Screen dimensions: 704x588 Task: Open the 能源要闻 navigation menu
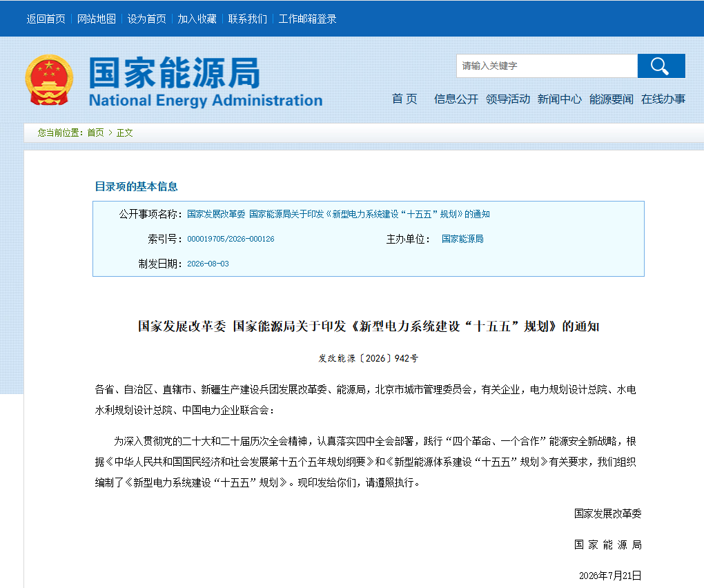point(611,99)
